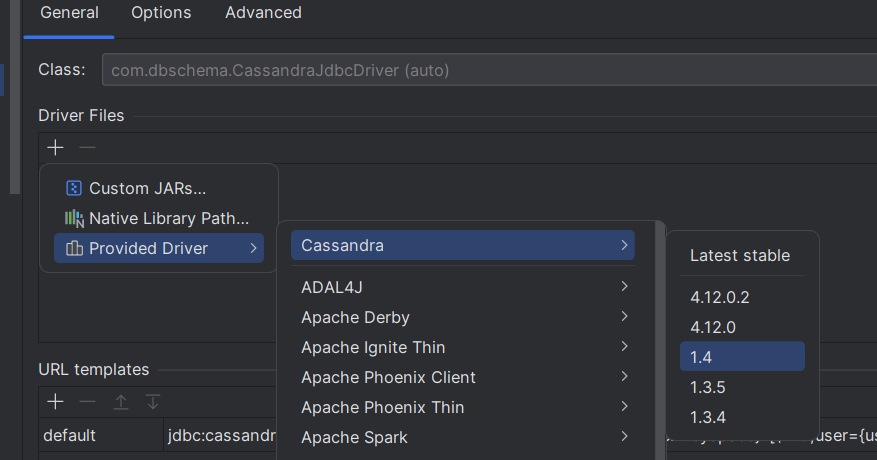Click the Class input field
Screen dimensions: 877x460
[480, 71]
